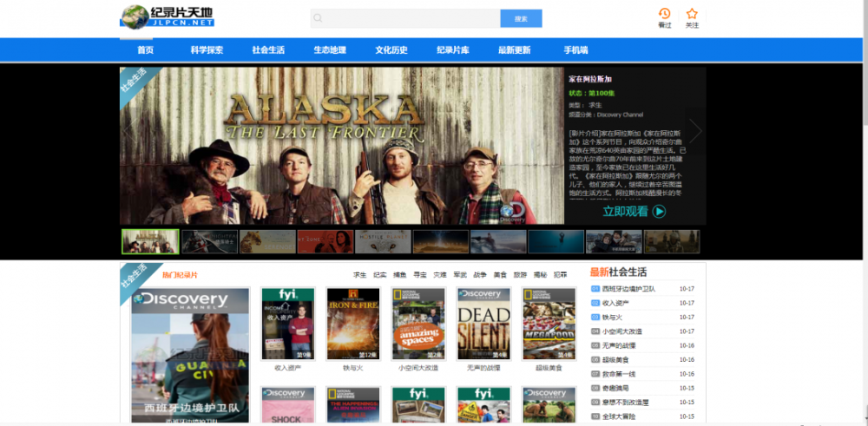868x426 pixels.
Task: Click the play circle icon beside 立即观看
Action: pyautogui.click(x=659, y=212)
